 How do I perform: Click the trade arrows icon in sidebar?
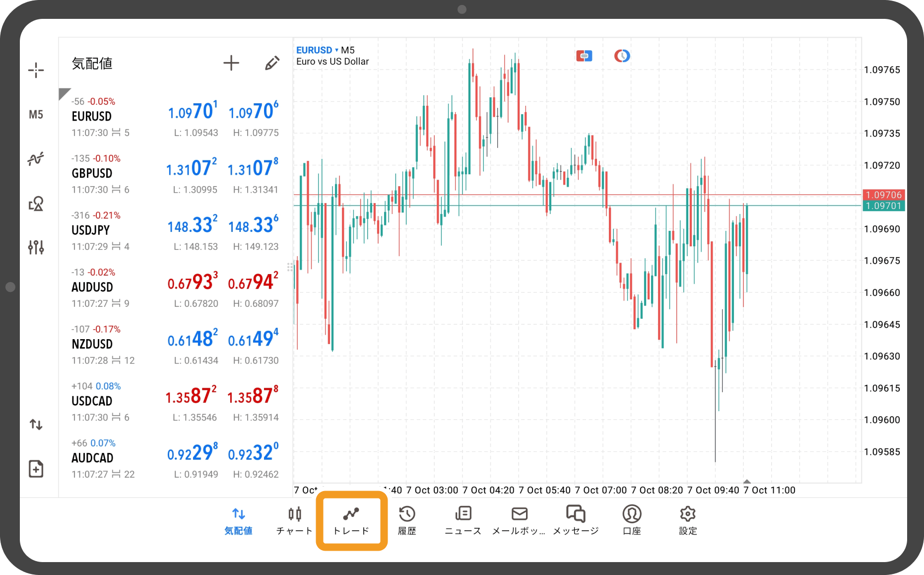click(x=36, y=425)
